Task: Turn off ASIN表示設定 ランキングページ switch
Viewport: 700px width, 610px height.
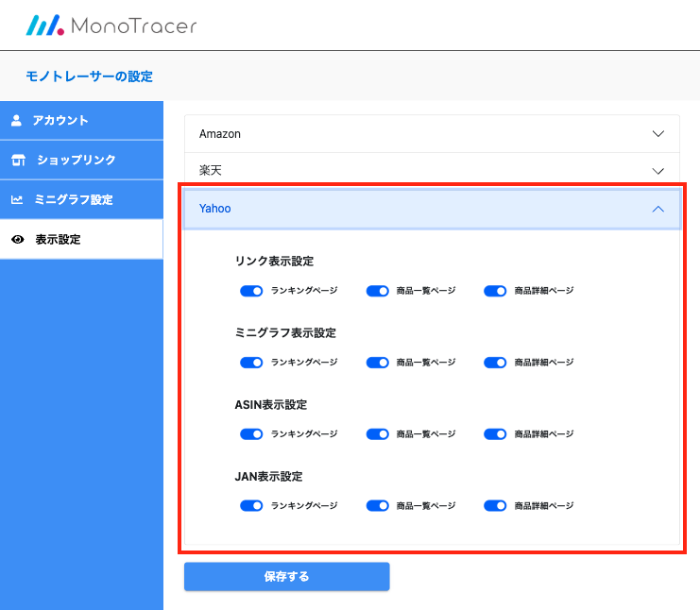Action: point(251,434)
